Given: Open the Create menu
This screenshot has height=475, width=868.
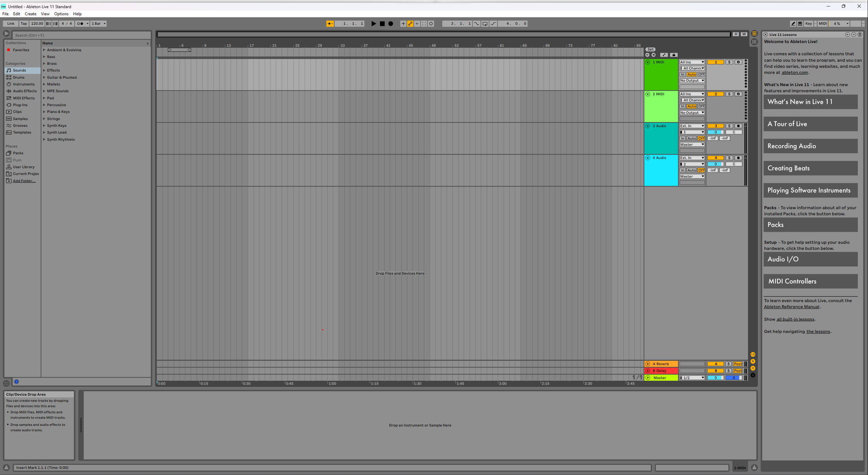Looking at the screenshot, I should click(x=31, y=14).
